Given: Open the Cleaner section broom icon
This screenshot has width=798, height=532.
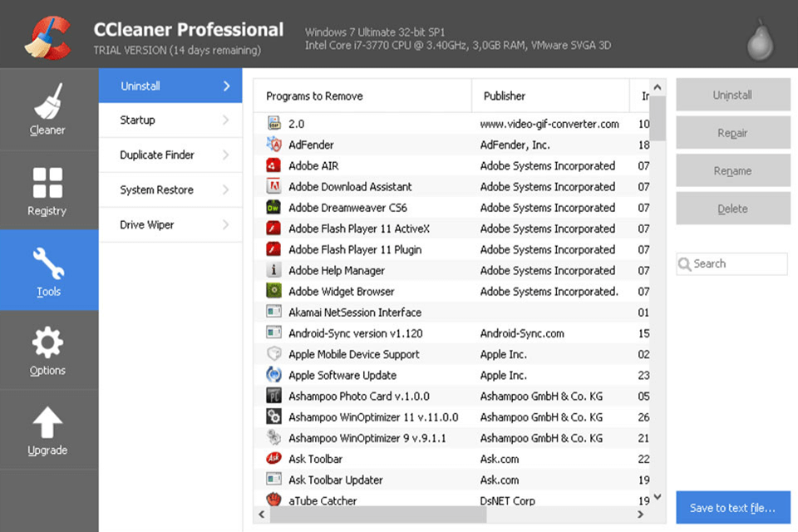Looking at the screenshot, I should coord(48,102).
